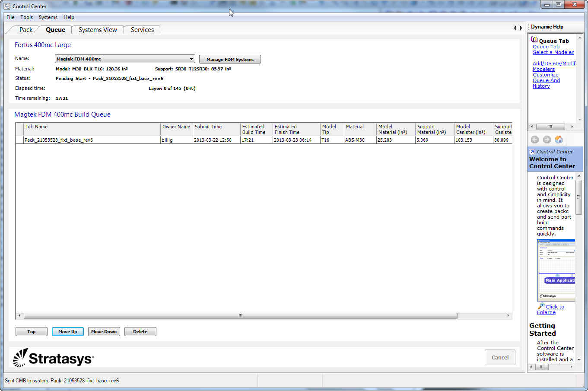Image resolution: width=588 pixels, height=391 pixels.
Task: Click the billlg owner name cell
Action: pyautogui.click(x=176, y=140)
